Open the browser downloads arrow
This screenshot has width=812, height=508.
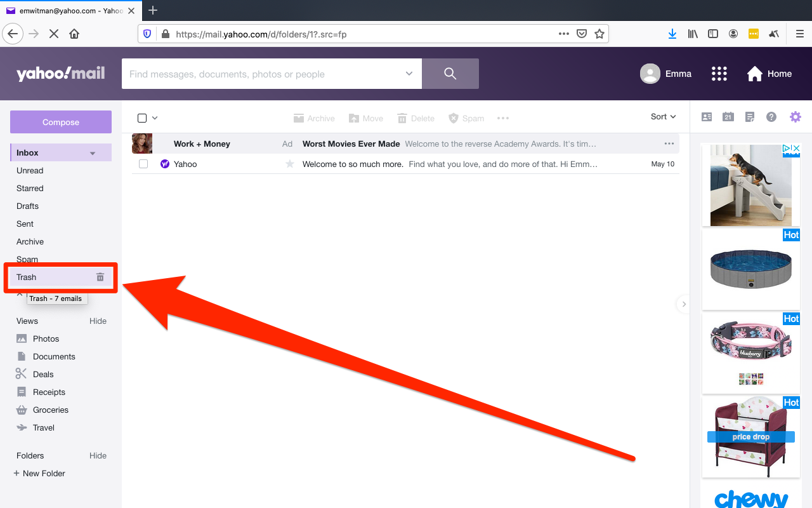pos(672,34)
